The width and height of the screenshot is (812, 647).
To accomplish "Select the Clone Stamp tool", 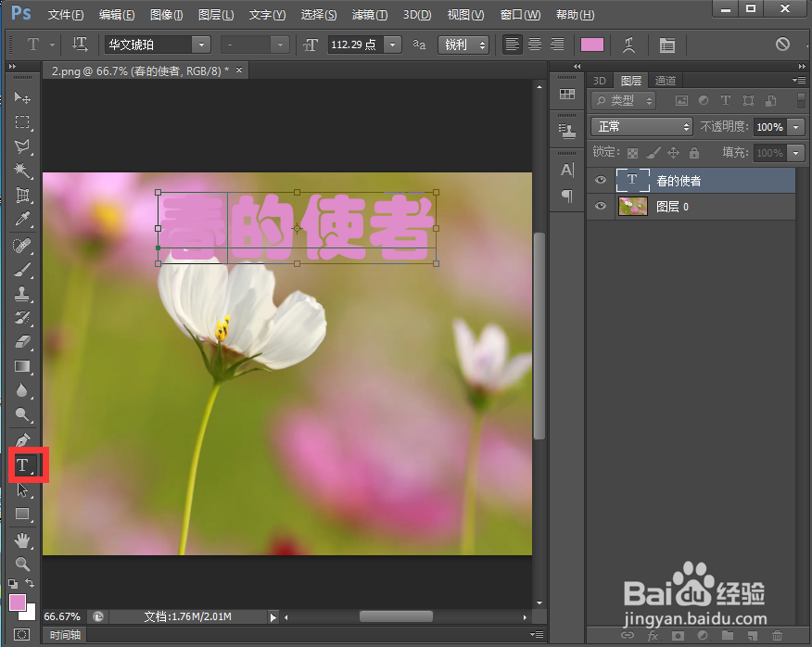I will (x=22, y=292).
